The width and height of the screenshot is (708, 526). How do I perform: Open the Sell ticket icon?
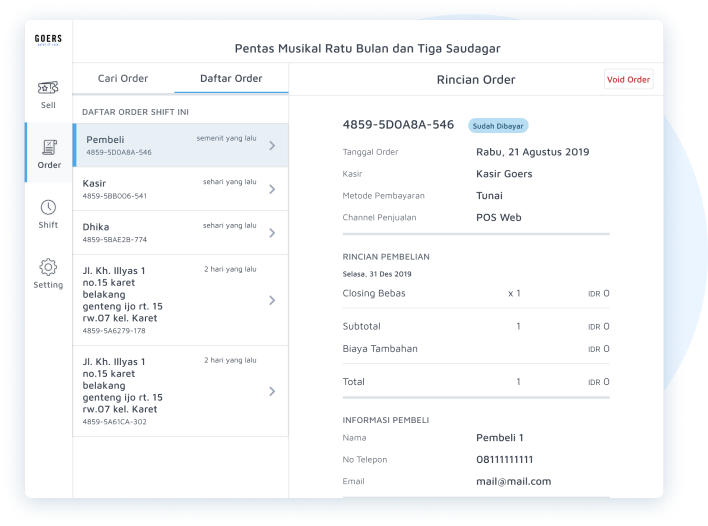(x=48, y=89)
